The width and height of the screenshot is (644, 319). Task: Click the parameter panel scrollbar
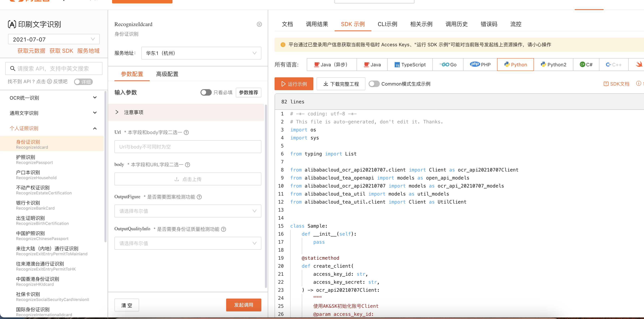pos(266,196)
